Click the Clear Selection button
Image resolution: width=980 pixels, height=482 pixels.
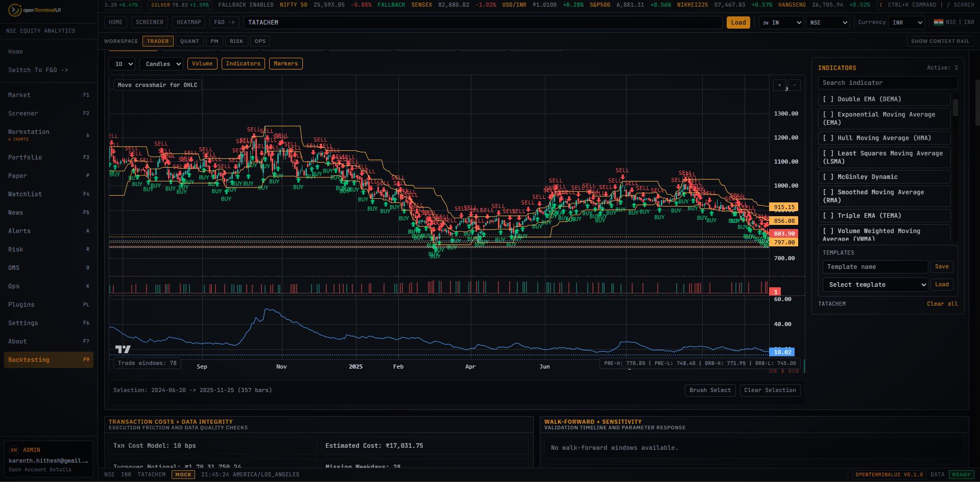[770, 391]
